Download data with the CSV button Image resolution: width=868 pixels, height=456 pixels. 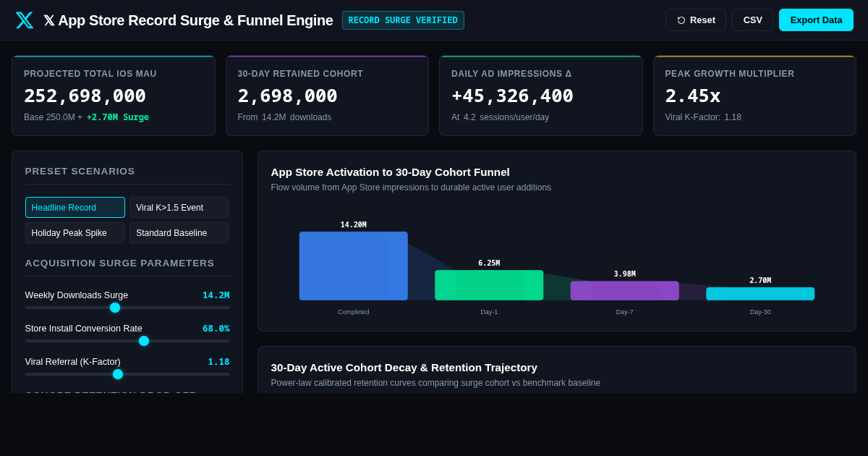[753, 20]
